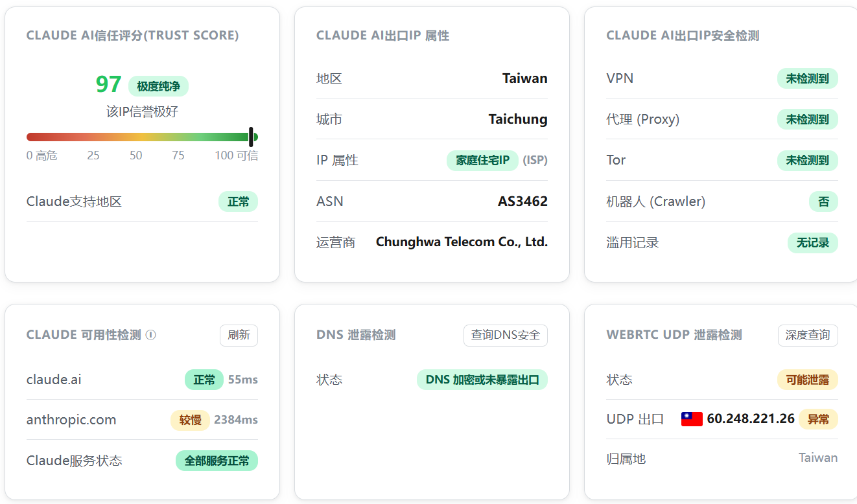Screen dimensions: 857x504
Task: Select the 归属地 label
Action: coord(626,459)
